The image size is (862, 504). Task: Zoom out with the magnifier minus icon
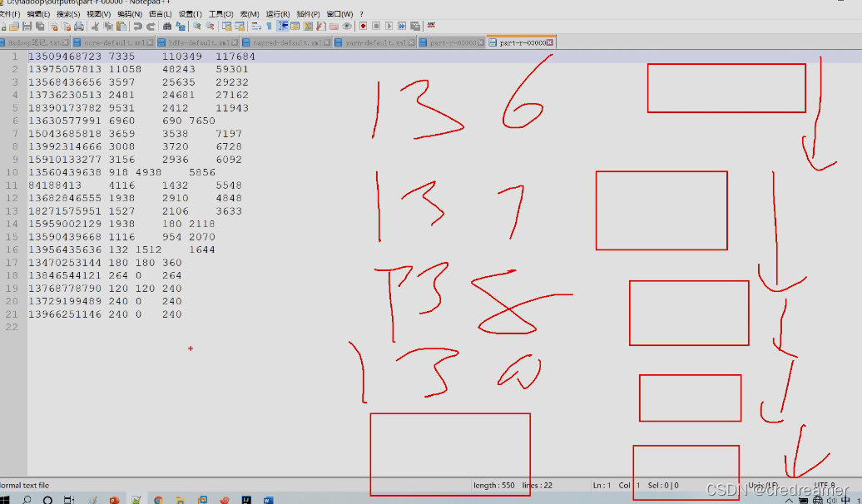coord(210,26)
